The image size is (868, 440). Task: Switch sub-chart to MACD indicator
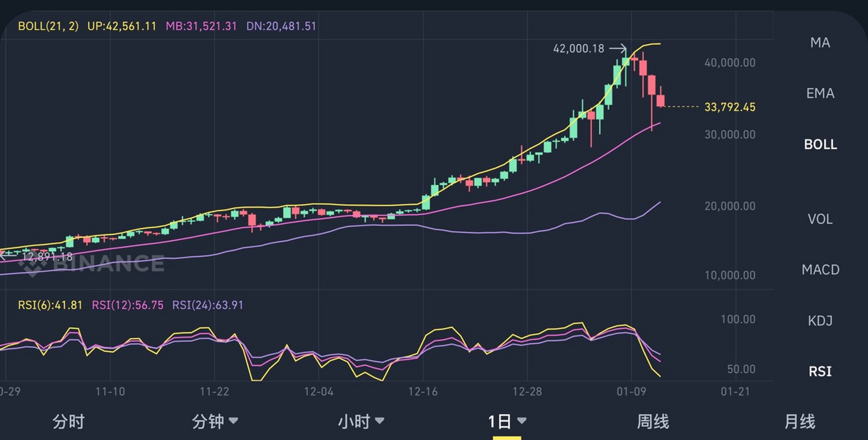tap(820, 270)
